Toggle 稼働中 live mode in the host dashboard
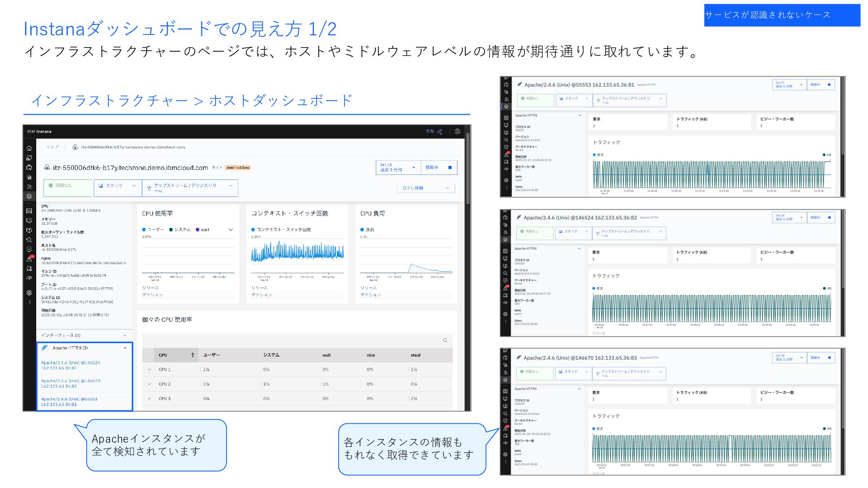The width and height of the screenshot is (868, 488). point(439,168)
